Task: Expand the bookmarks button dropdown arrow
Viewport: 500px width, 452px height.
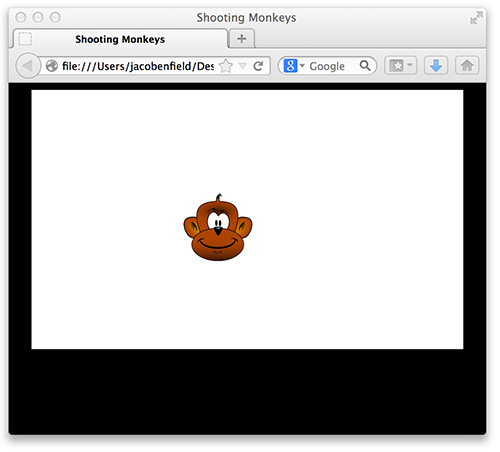Action: [x=410, y=64]
